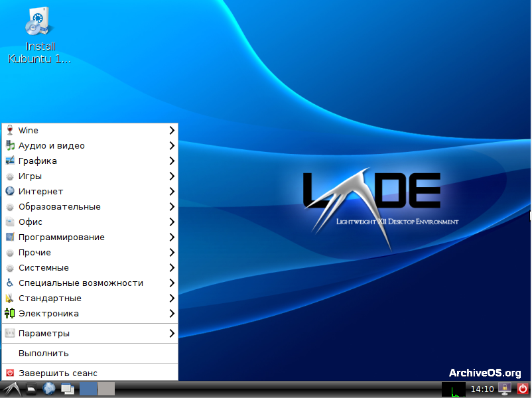The height and width of the screenshot is (398, 532).
Task: Click the Интернет menu label
Action: [40, 192]
